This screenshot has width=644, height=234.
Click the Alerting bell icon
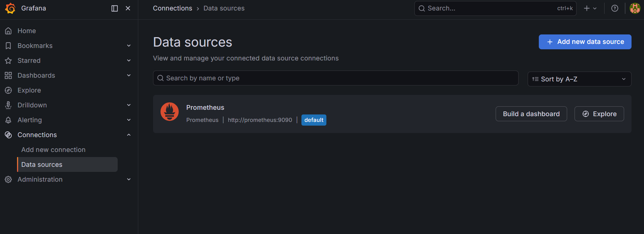8,120
